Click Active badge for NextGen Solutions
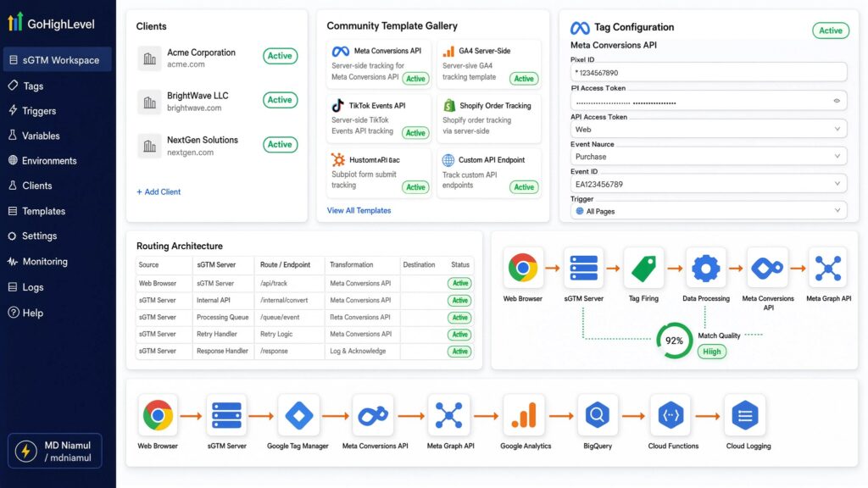 pos(280,144)
